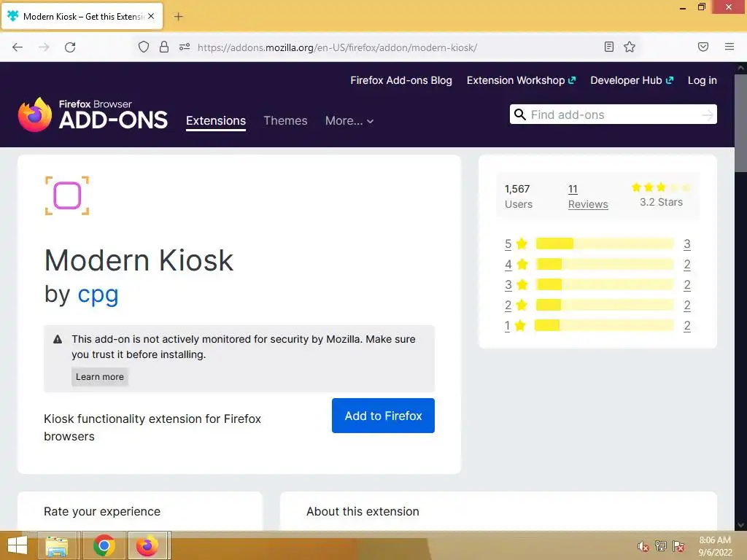This screenshot has height=560, width=747.
Task: Open the Extension Workshop link
Action: pyautogui.click(x=521, y=80)
